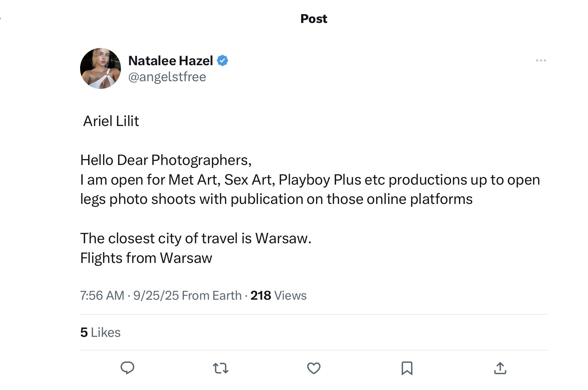Like the post with the heart icon

point(314,368)
